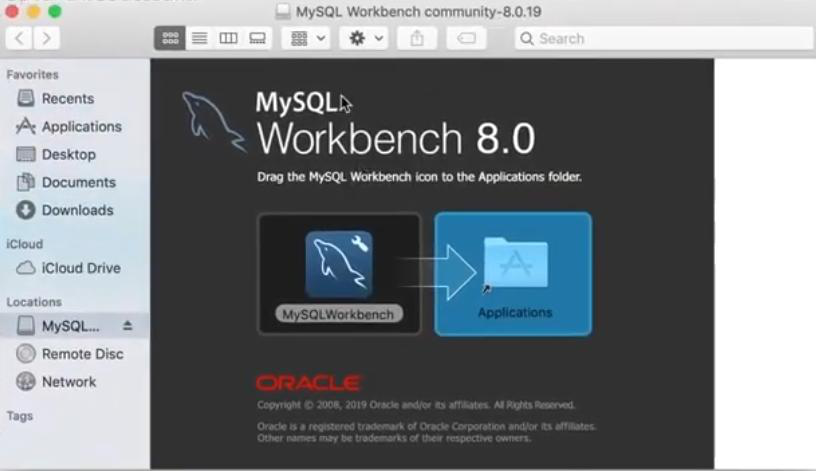Click the Network globe icon

click(26, 381)
